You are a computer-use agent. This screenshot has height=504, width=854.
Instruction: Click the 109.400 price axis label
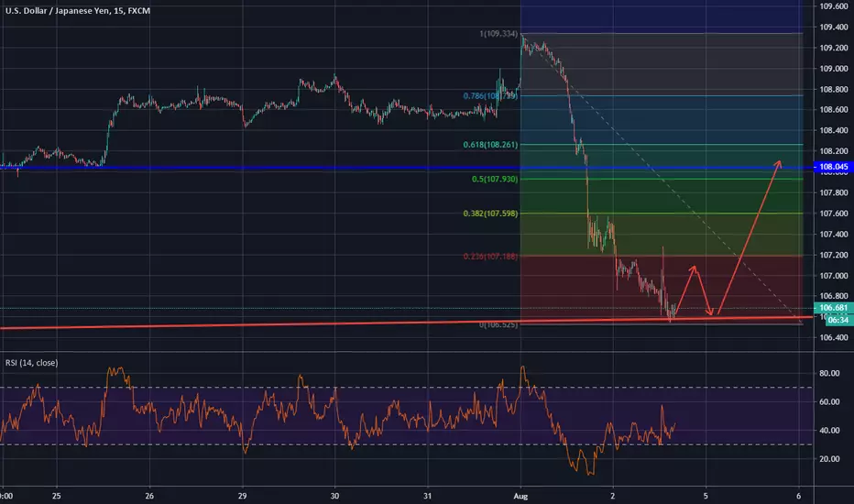pos(833,27)
